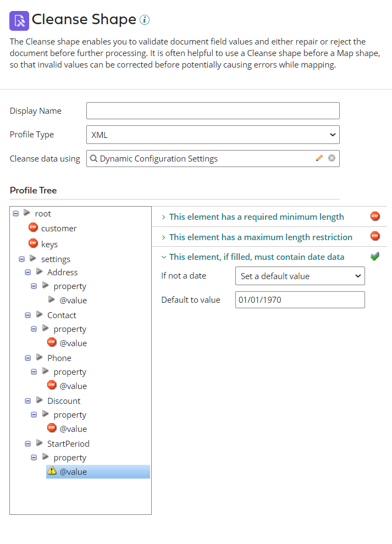The width and height of the screenshot is (392, 544).
Task: Click inside the Display Name field
Action: tap(212, 110)
